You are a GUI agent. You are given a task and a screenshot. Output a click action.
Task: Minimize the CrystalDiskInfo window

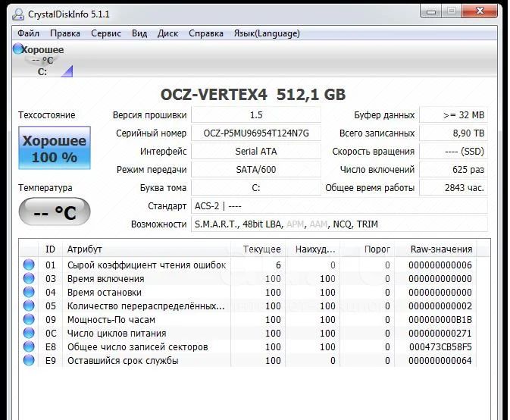coord(431,11)
